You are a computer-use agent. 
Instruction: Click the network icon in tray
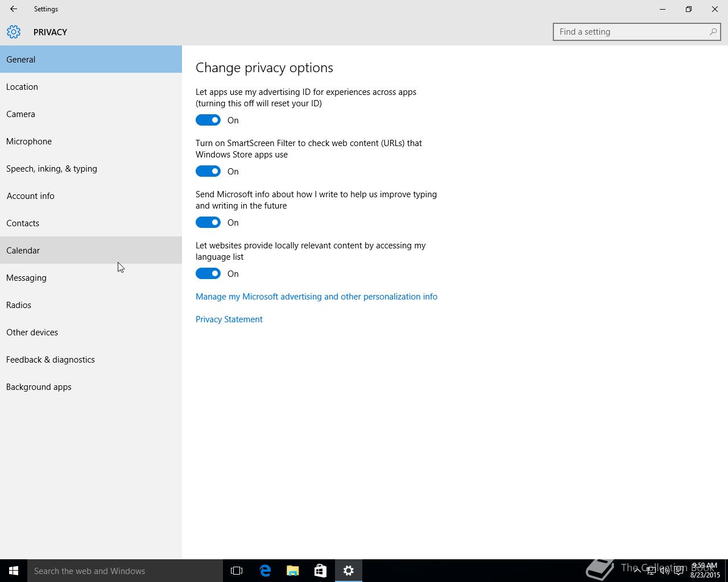651,571
